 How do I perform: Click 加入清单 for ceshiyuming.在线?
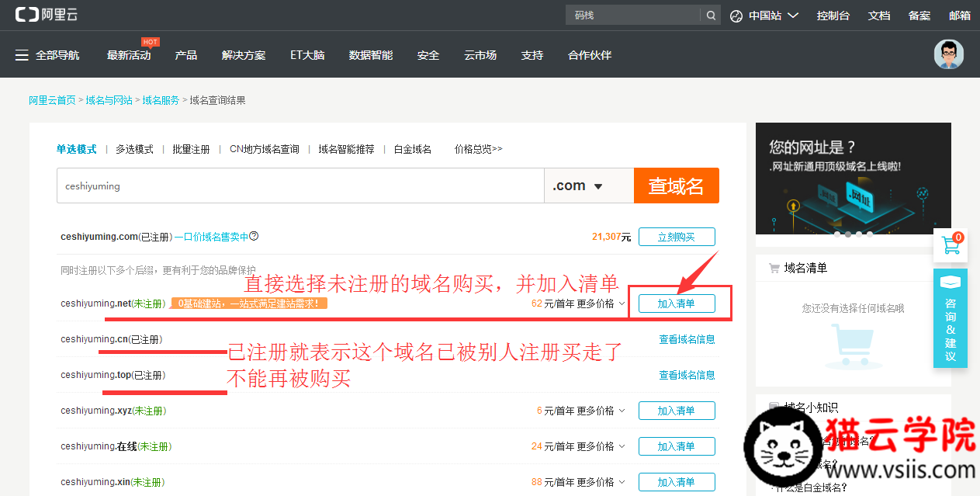point(677,446)
